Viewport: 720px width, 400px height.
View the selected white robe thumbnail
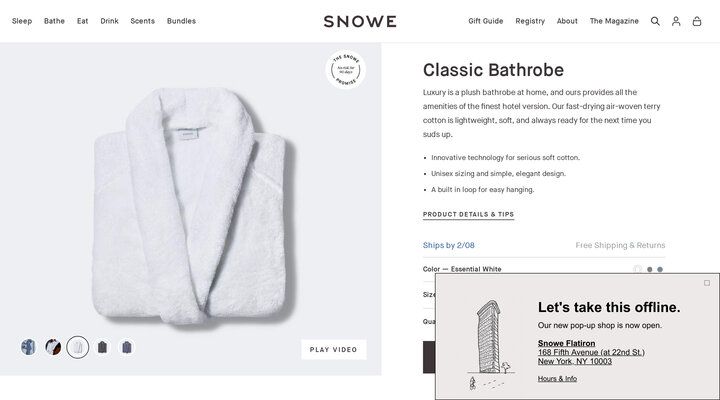[78, 348]
